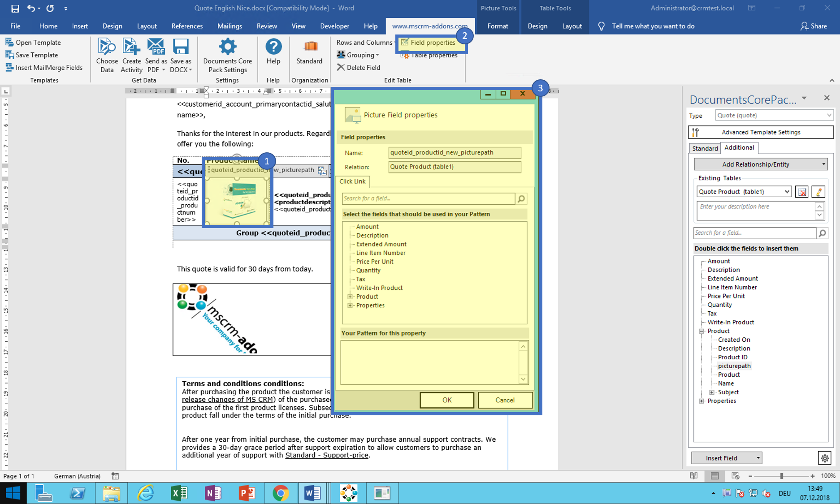
Task: Click the Field properties button
Action: [428, 43]
